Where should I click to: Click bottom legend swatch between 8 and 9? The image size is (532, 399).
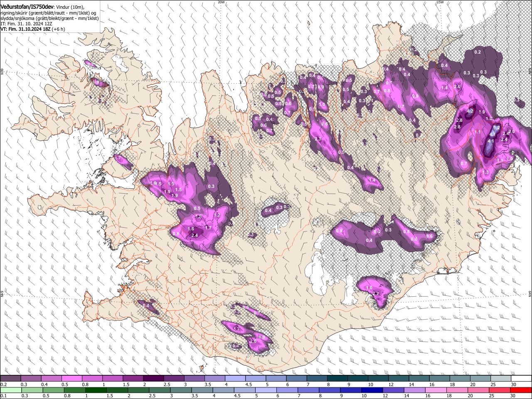(330, 390)
